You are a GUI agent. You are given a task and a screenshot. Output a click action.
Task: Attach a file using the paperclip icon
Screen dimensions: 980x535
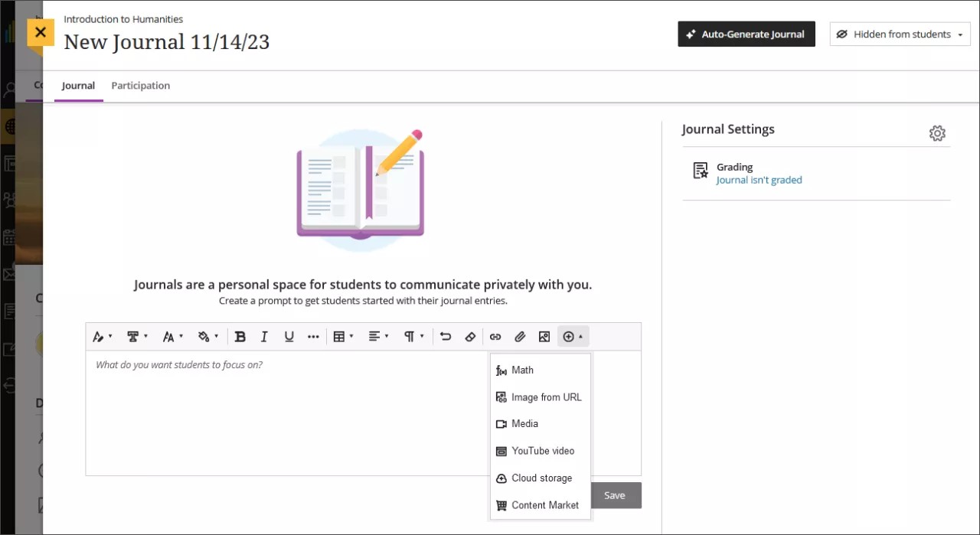pyautogui.click(x=520, y=336)
